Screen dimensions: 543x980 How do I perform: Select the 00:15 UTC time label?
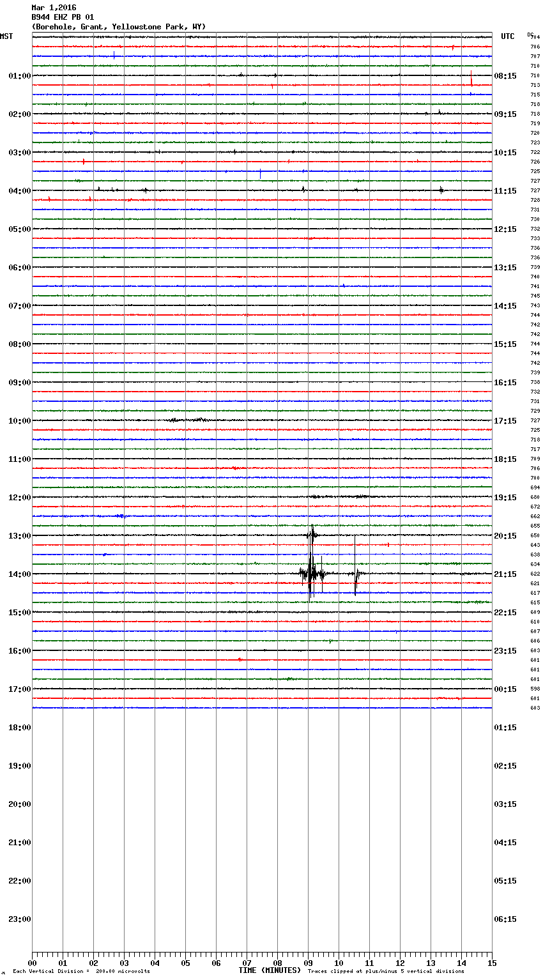pos(505,689)
